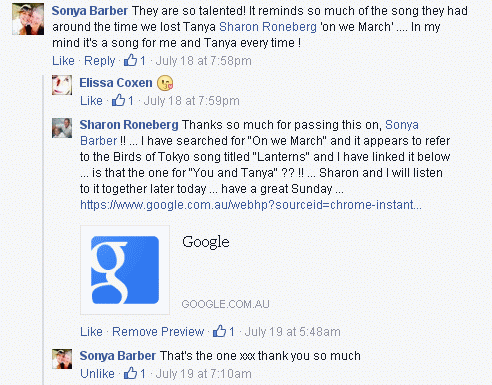Remove the Google link preview
Viewport: 492px width, 385px height.
[x=158, y=332]
